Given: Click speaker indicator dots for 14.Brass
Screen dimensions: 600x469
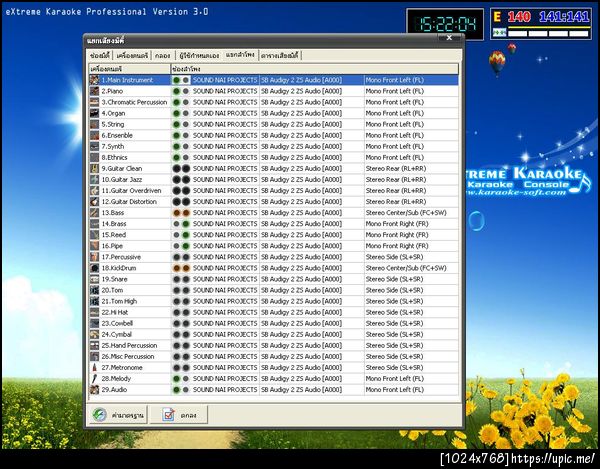Looking at the screenshot, I should pos(181,224).
